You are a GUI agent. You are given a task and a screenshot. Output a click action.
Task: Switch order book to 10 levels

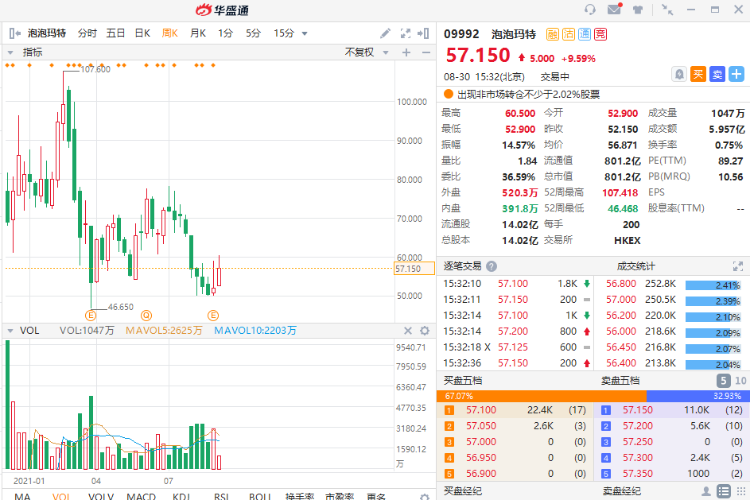coord(740,380)
